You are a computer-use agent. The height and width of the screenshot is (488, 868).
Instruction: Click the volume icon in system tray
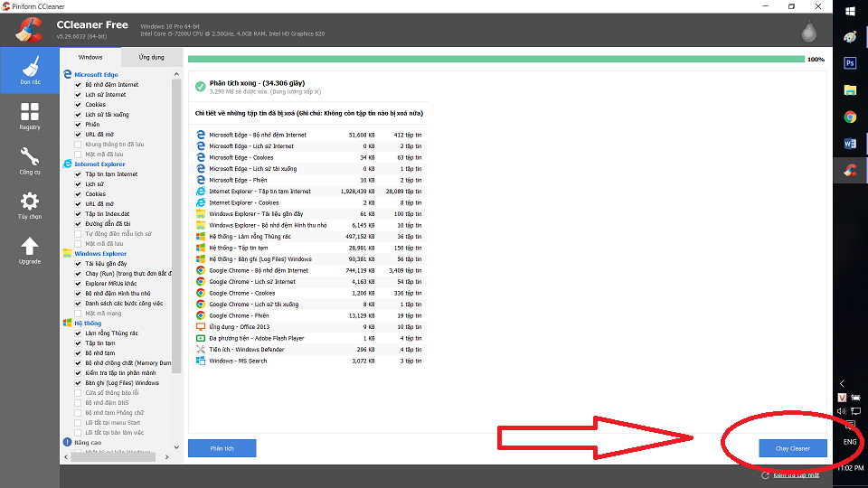pos(842,411)
